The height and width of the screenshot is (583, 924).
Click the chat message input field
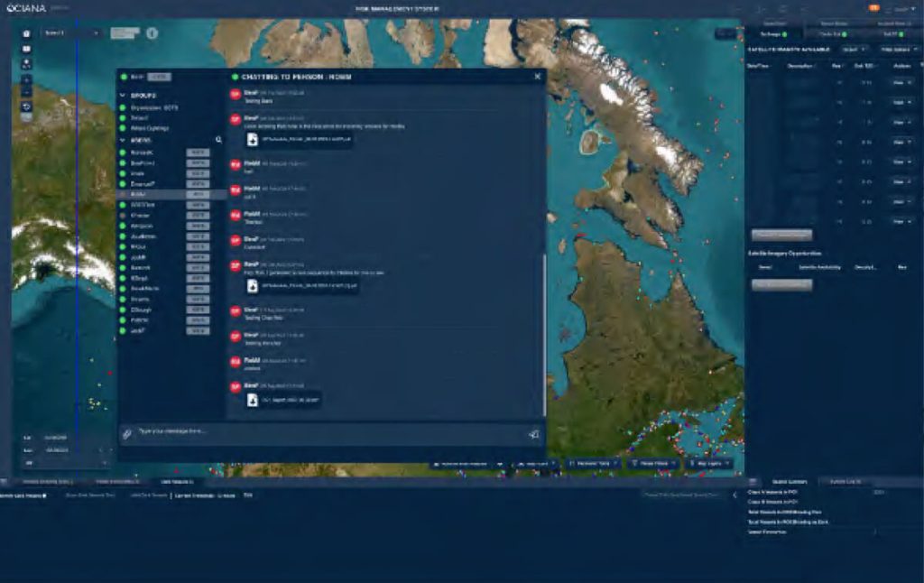325,432
